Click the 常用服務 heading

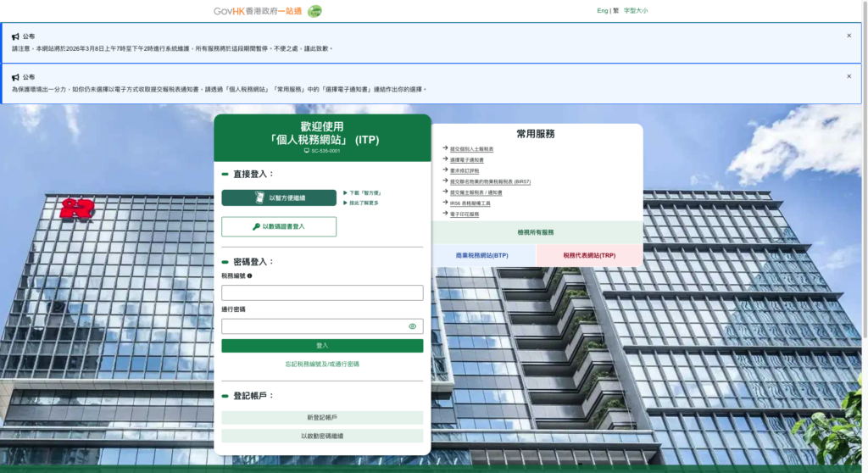[x=536, y=134]
